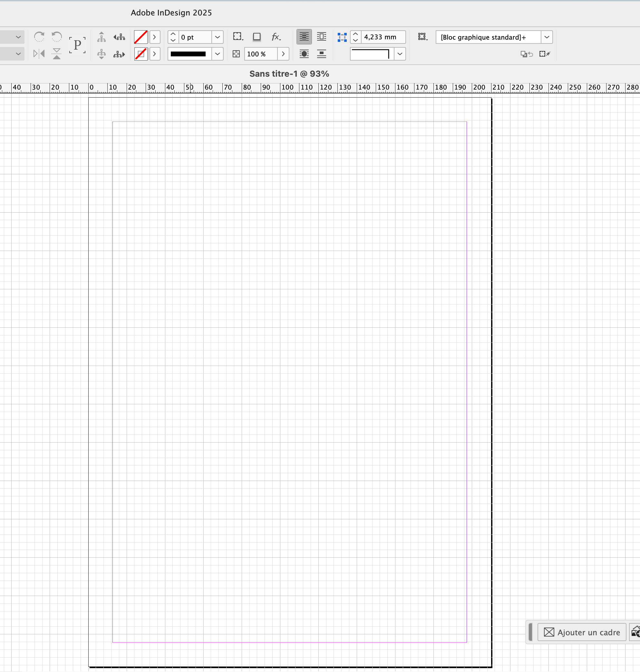Click the Adobe InDesign 2025 menu title

click(x=171, y=13)
